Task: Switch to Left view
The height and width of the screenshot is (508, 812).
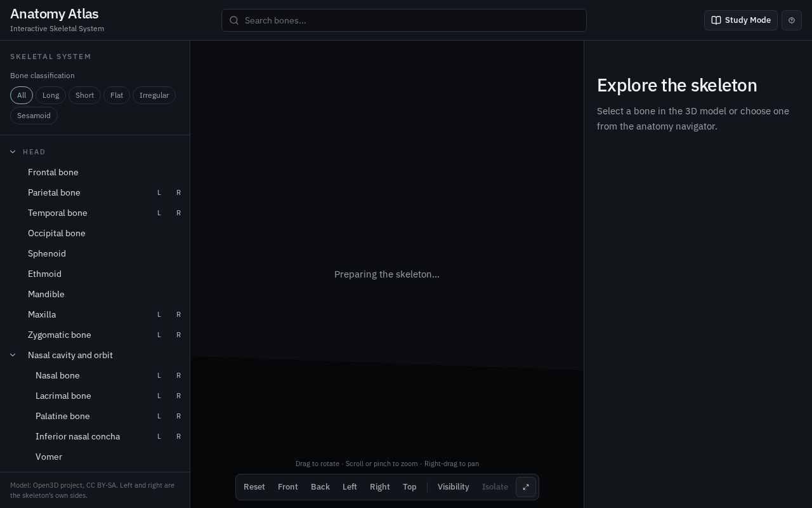Action: pyautogui.click(x=350, y=487)
